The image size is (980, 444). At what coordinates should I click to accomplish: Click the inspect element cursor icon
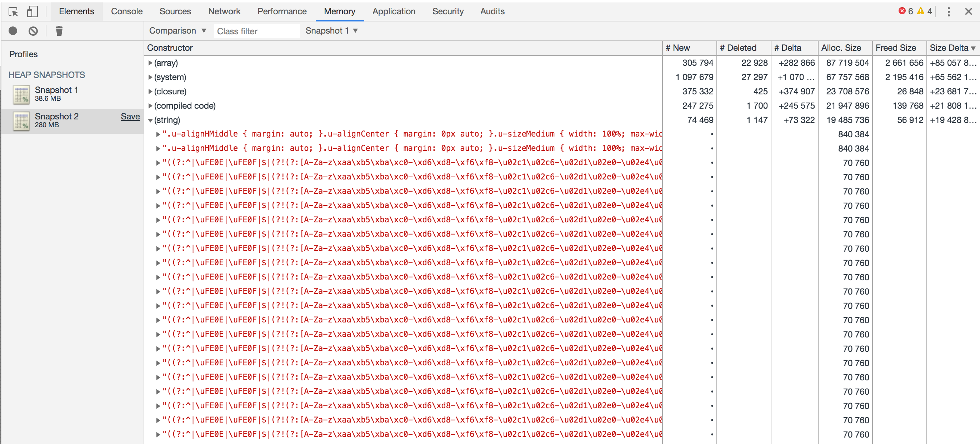pos(13,12)
